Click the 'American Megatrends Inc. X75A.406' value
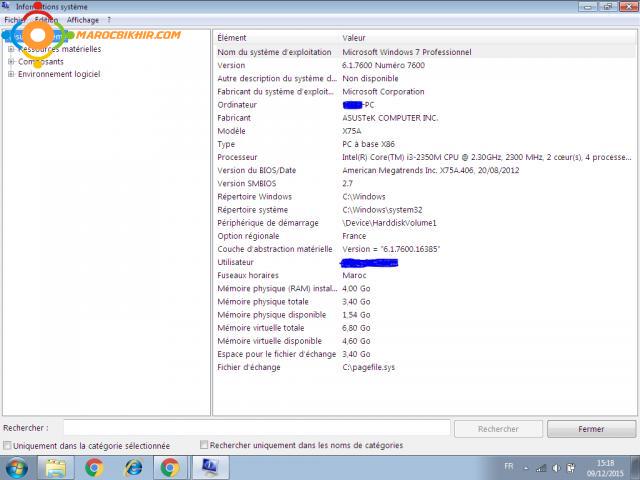 click(x=431, y=170)
